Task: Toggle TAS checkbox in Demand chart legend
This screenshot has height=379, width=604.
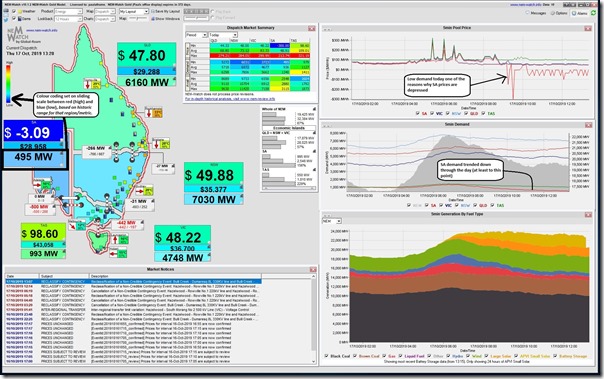Action: (x=492, y=205)
